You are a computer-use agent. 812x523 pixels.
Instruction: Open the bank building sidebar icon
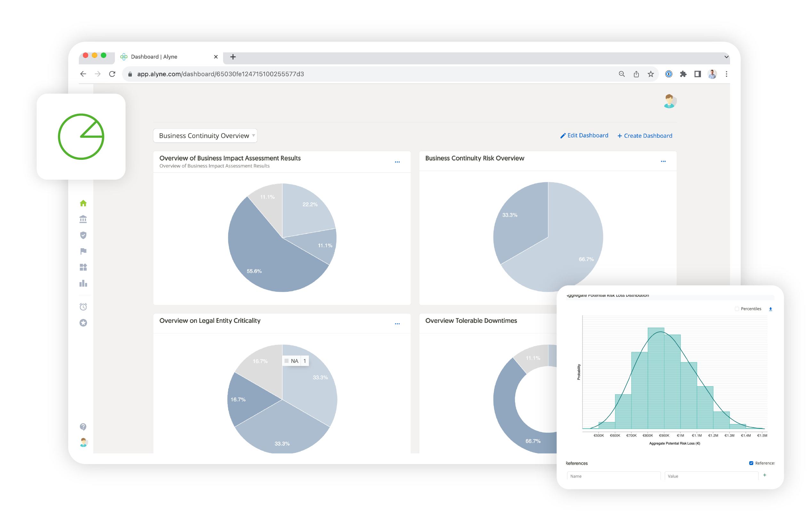pyautogui.click(x=83, y=219)
